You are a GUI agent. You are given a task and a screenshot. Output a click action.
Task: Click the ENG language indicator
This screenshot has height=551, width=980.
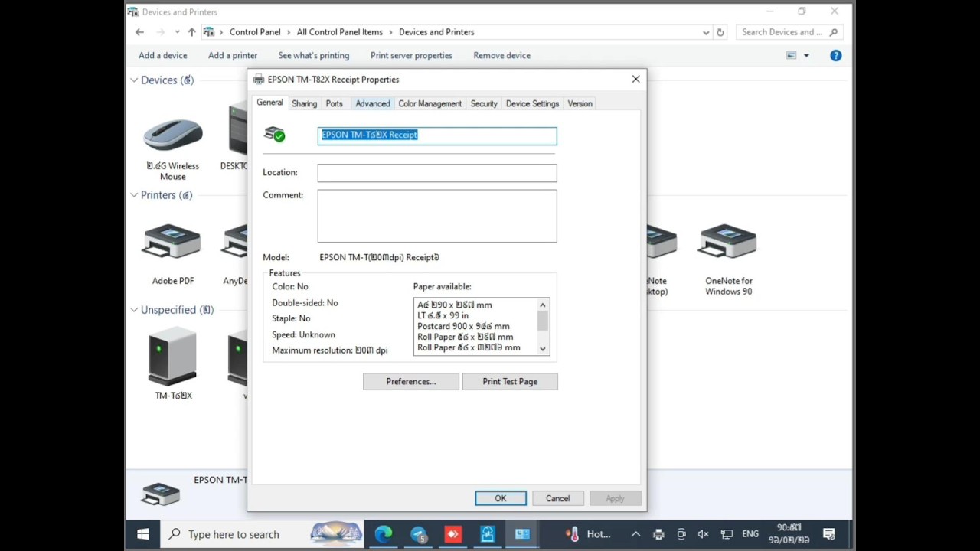pyautogui.click(x=750, y=534)
